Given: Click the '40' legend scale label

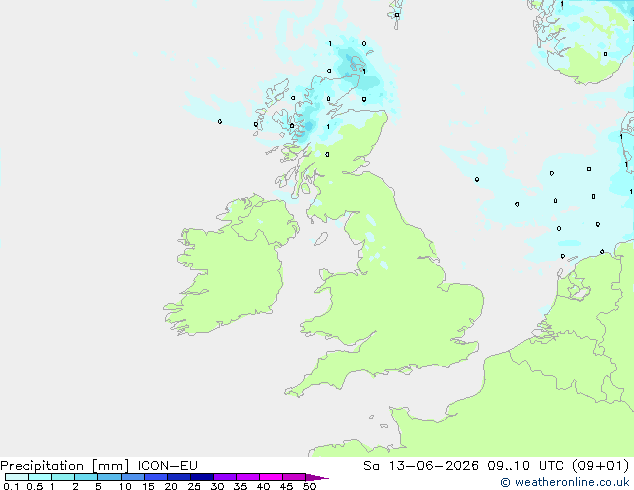Looking at the screenshot, I should 263,486.
